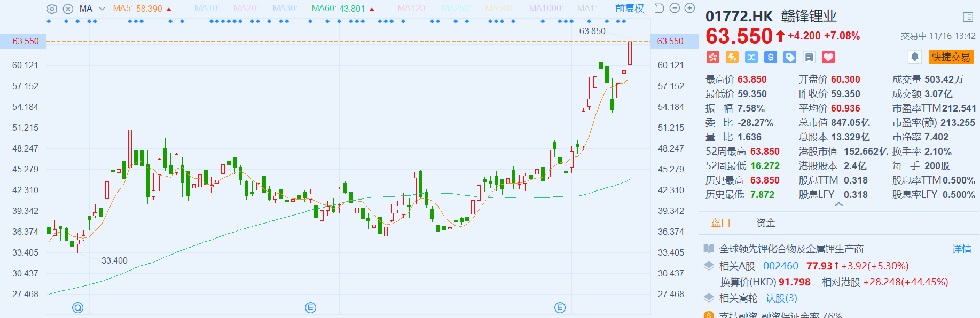This screenshot has width=980, height=318.
Task: Zoom in the chart with the plus icon
Action: tap(689, 8)
